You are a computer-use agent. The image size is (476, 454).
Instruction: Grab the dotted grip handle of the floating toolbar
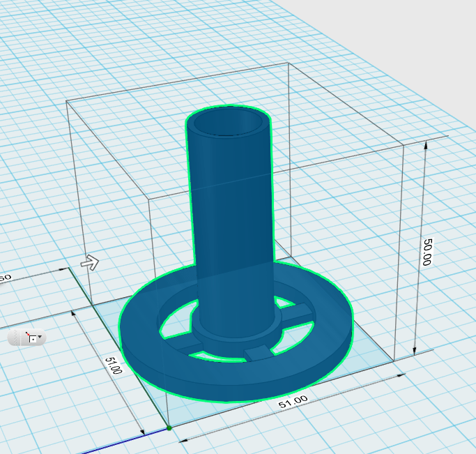tap(15, 338)
